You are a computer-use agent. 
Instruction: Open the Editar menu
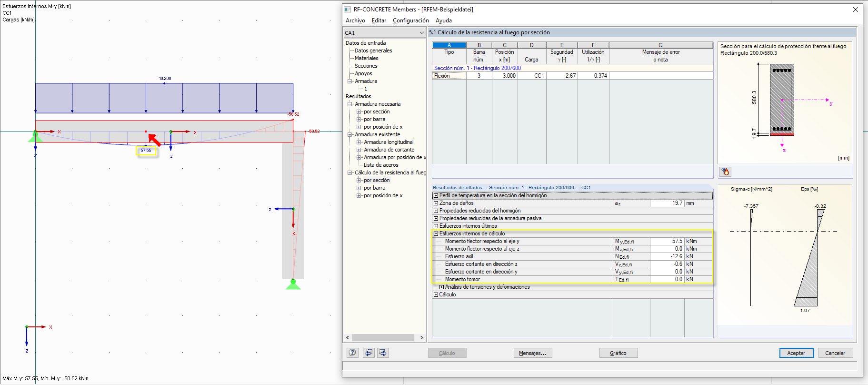click(379, 20)
